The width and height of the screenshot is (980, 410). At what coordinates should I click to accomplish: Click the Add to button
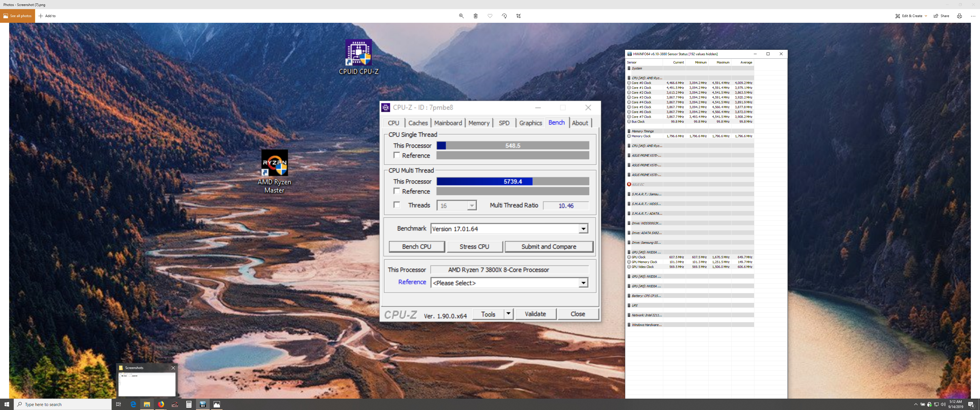pyautogui.click(x=47, y=16)
